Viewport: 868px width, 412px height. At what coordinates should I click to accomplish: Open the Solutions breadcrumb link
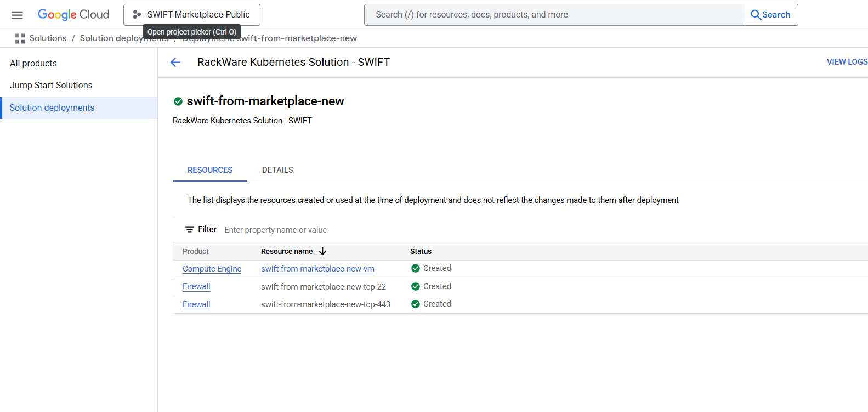coord(48,38)
